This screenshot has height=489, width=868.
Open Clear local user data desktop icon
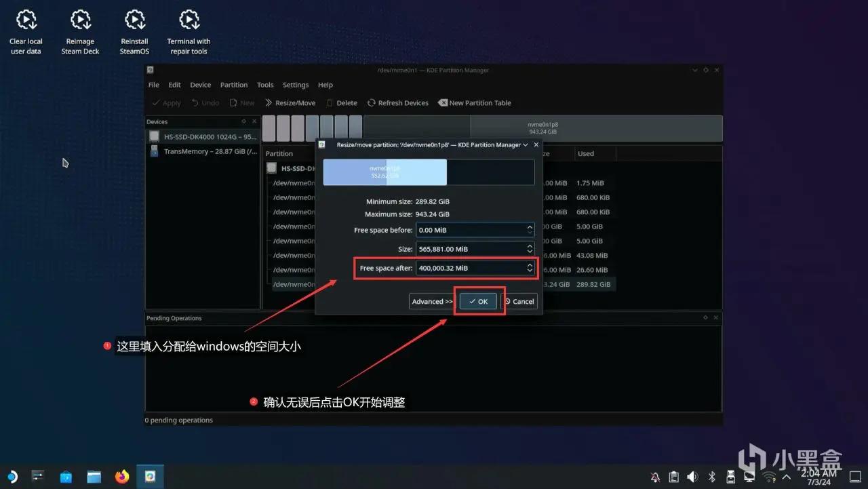[x=26, y=32]
